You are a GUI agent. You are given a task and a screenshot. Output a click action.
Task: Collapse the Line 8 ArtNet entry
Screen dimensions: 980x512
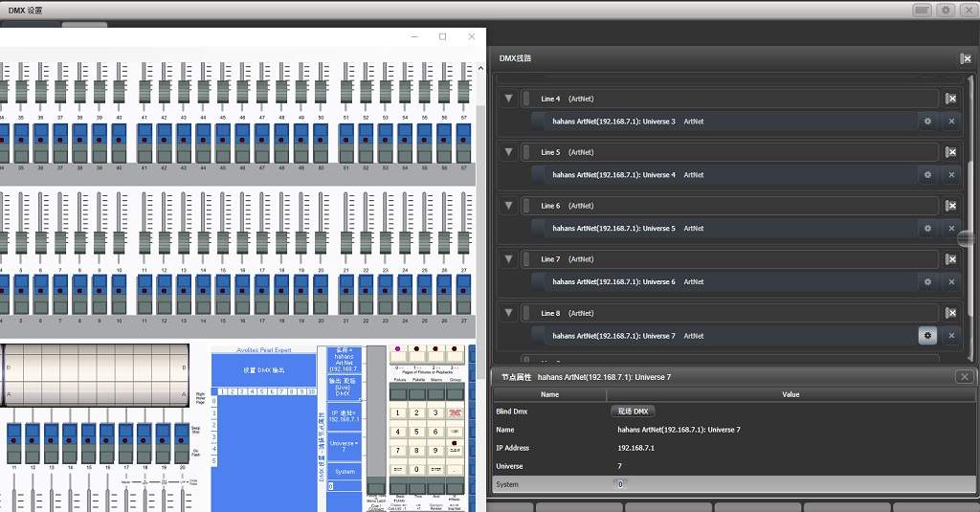pos(509,313)
